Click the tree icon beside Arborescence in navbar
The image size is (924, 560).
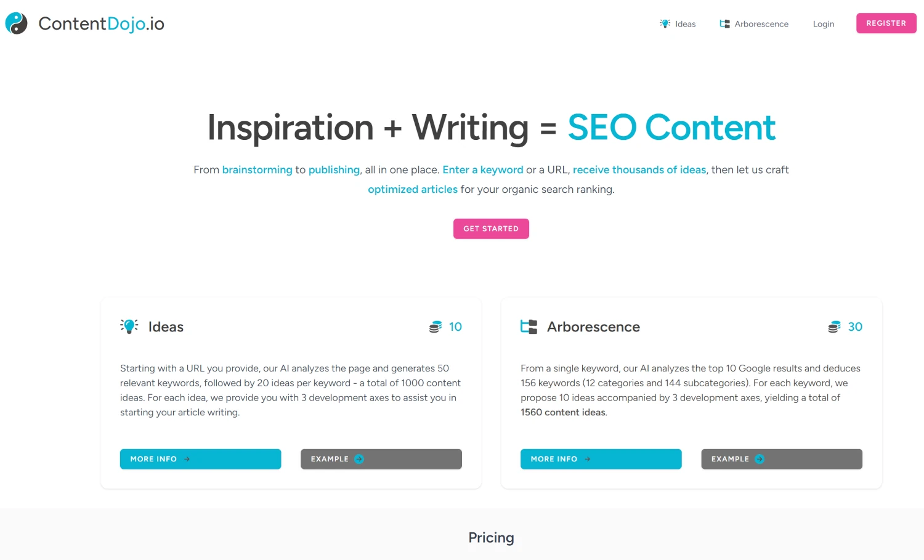(x=724, y=24)
